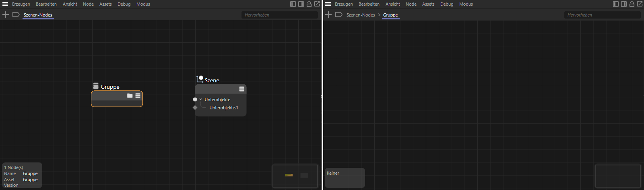
Task: Click the plus add-node icon in the right editor
Action: pyautogui.click(x=328, y=15)
